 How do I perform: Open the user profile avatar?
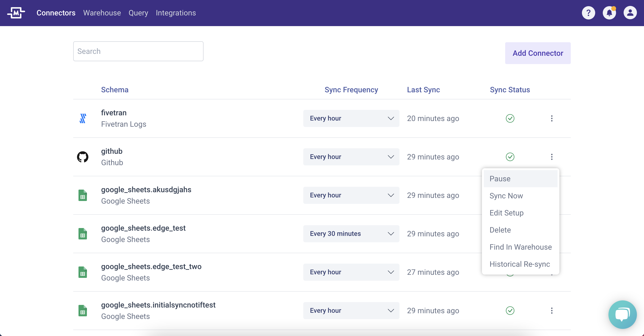coord(630,13)
